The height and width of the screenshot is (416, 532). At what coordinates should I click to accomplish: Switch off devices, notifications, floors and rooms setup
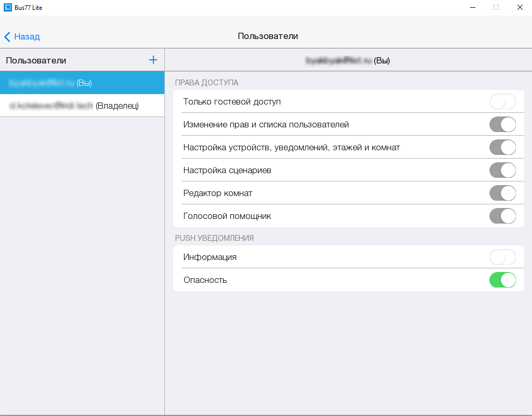502,147
